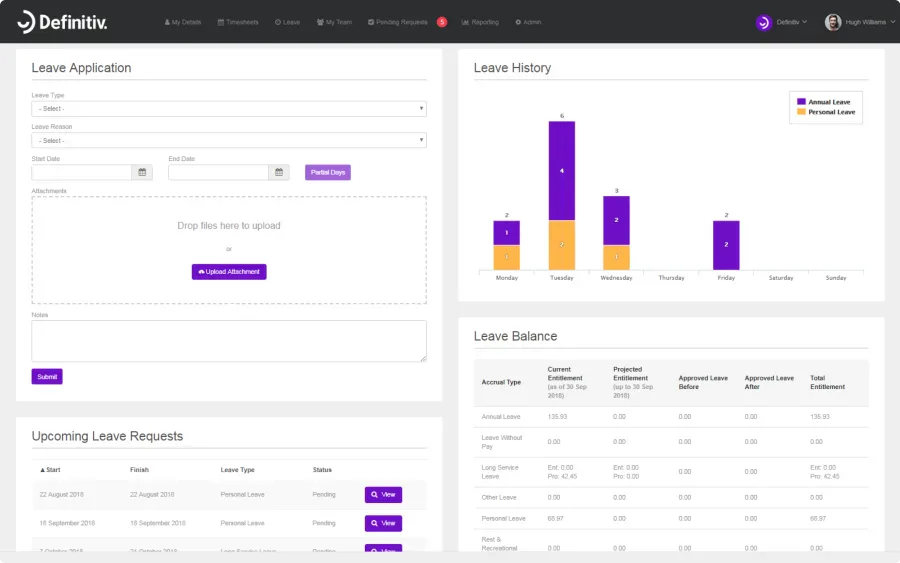Open the End Date calendar picker

279,172
